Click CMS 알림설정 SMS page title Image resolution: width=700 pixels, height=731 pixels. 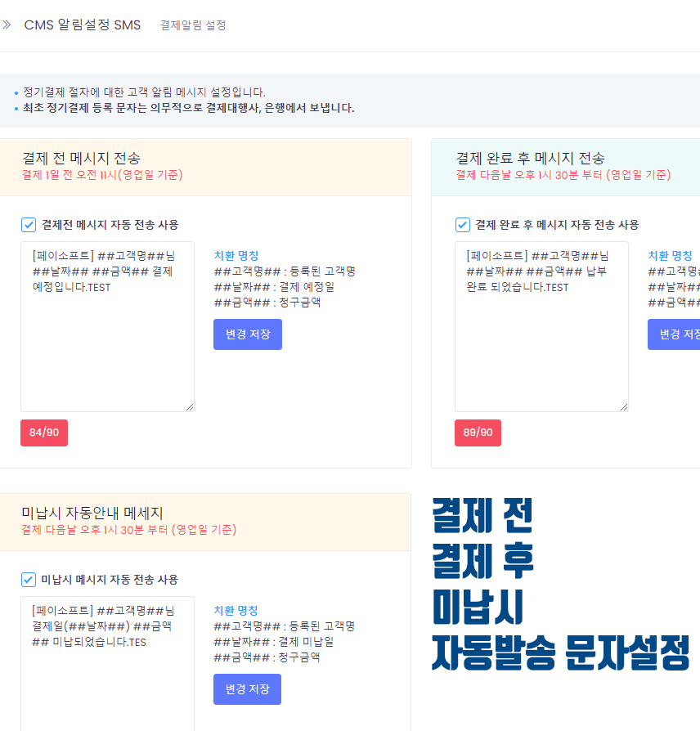pyautogui.click(x=83, y=25)
